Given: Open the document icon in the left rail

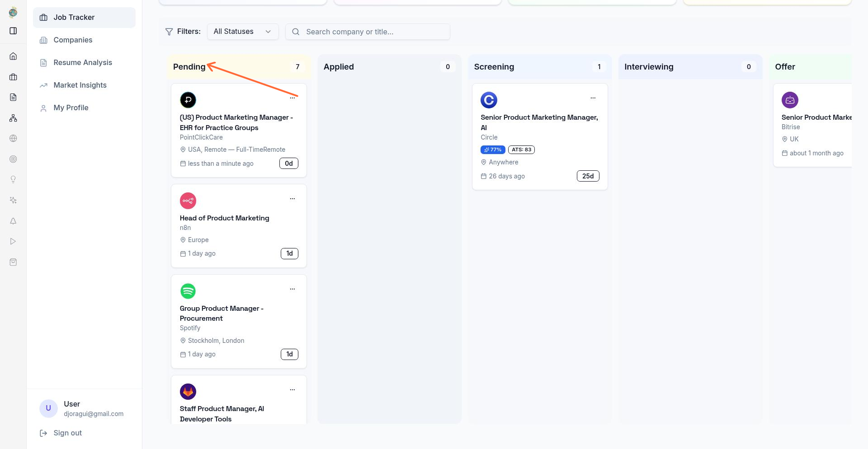Looking at the screenshot, I should point(13,97).
